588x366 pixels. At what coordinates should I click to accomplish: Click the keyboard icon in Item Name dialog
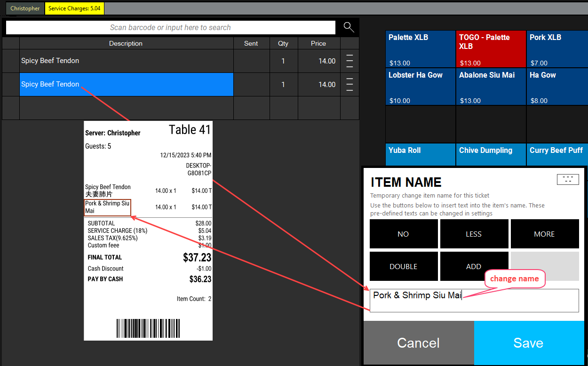click(x=567, y=179)
